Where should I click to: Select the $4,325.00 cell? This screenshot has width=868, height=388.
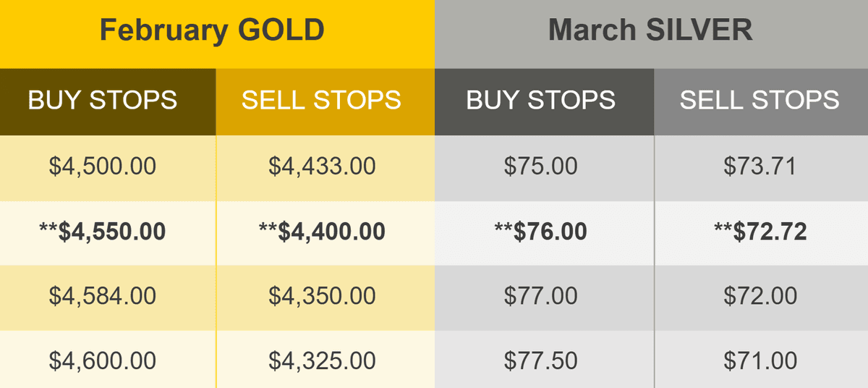click(325, 360)
